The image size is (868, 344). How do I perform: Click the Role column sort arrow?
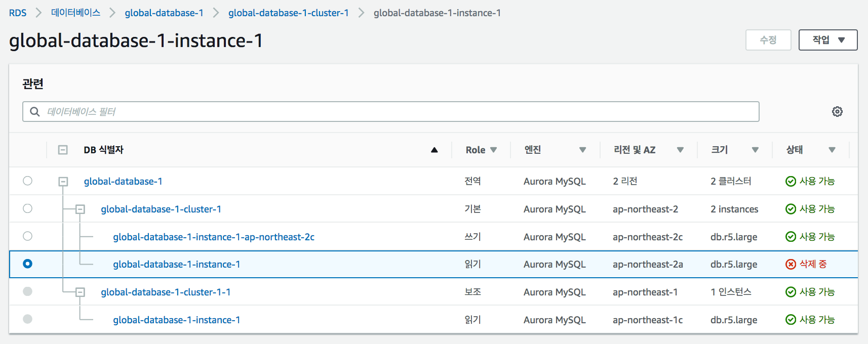click(493, 150)
